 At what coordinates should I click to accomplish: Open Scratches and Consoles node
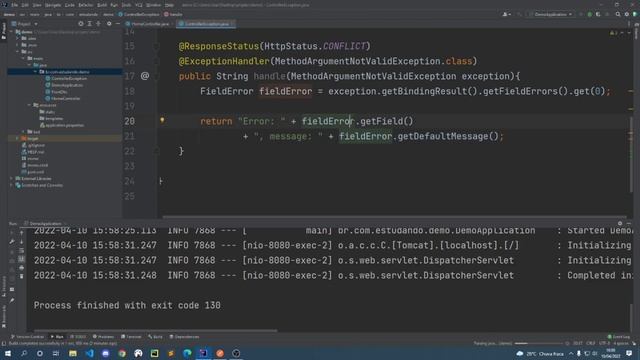(39, 185)
